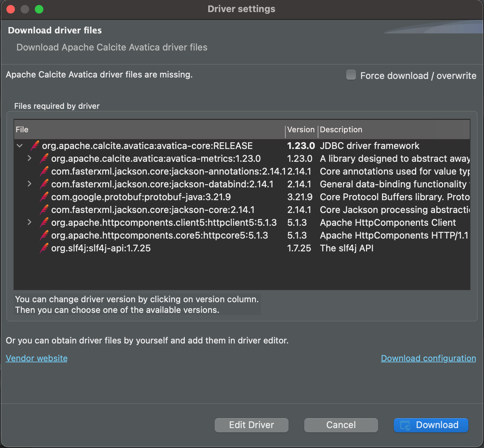Click the slf4j-api library icon

point(43,248)
